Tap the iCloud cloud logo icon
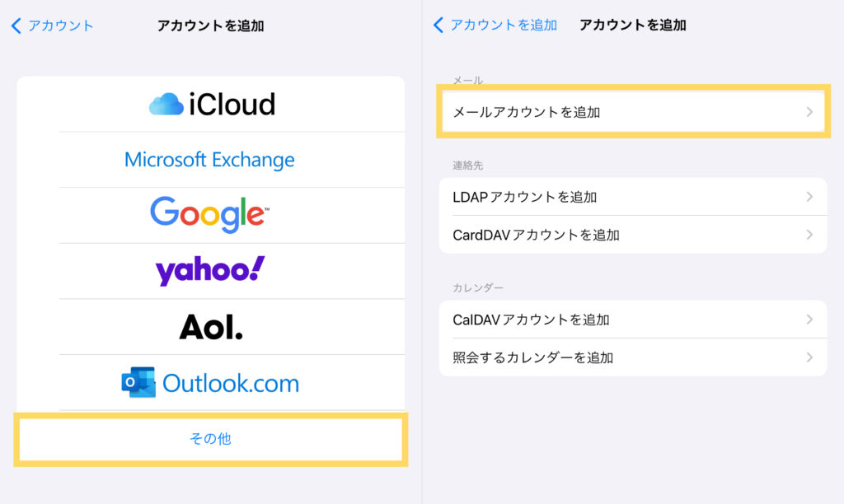 (166, 105)
